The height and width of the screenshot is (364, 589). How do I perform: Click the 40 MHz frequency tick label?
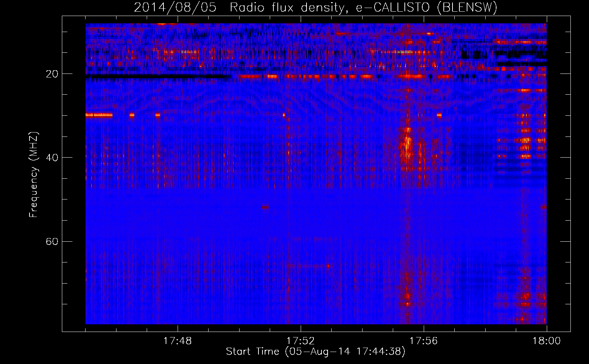[52, 158]
